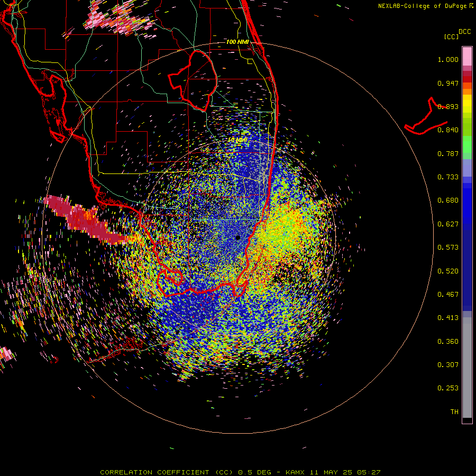The image size is (476, 476).
Task: Click the 100 NMI range ring label
Action: (237, 42)
